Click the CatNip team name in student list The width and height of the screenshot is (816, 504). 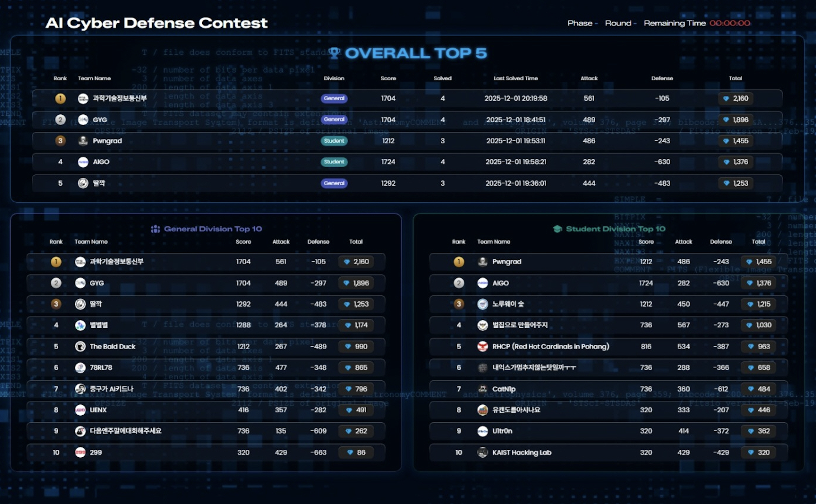pos(503,389)
